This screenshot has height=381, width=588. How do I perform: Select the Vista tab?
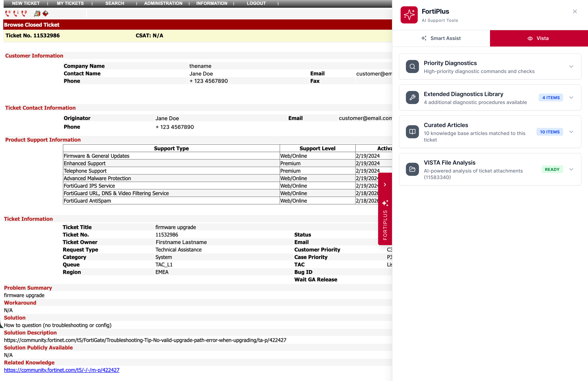click(539, 38)
